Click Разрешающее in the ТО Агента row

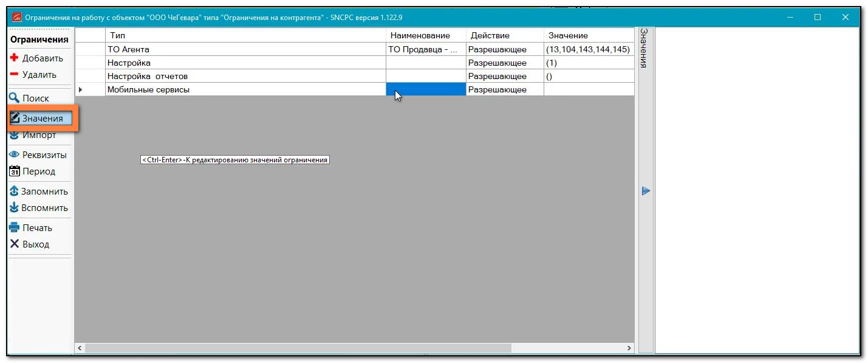[505, 49]
